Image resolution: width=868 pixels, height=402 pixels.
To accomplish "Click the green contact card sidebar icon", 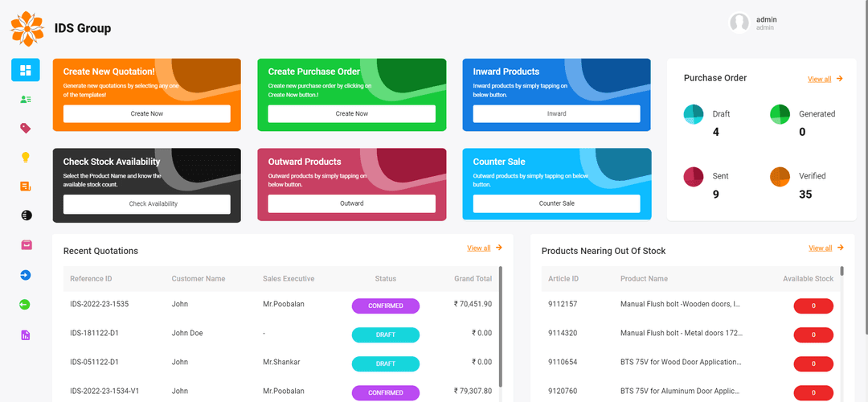I will tap(26, 100).
